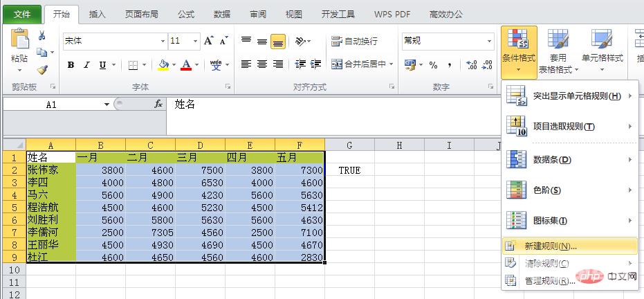This screenshot has height=299, width=644.
Task: Click the insert function fx icon
Action: click(x=158, y=105)
